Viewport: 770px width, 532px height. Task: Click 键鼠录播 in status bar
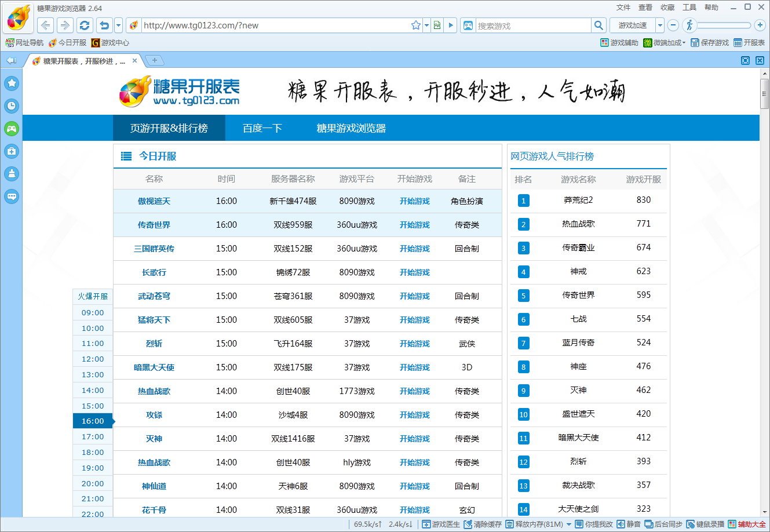[x=705, y=524]
